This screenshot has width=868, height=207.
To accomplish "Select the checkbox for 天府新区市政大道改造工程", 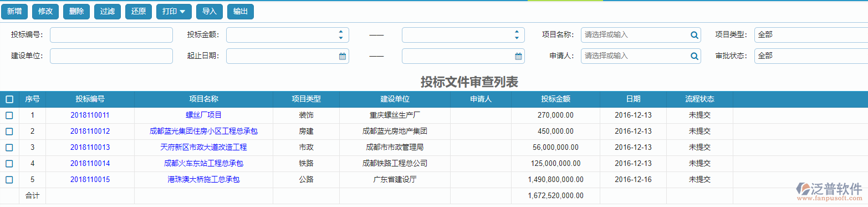I will pyautogui.click(x=9, y=148).
